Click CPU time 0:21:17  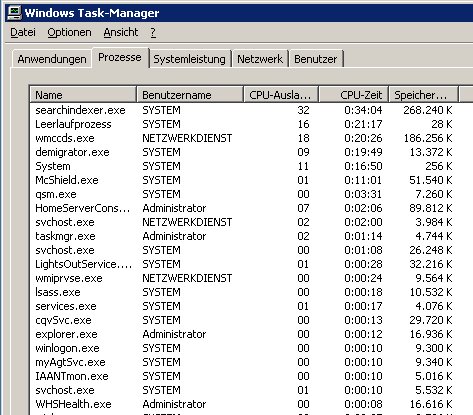pyautogui.click(x=363, y=124)
